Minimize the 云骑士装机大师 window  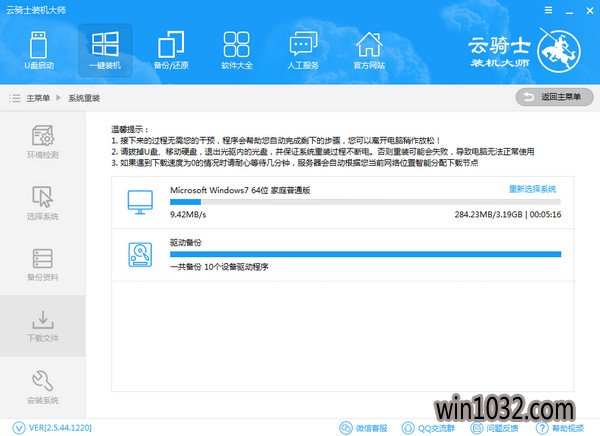569,11
